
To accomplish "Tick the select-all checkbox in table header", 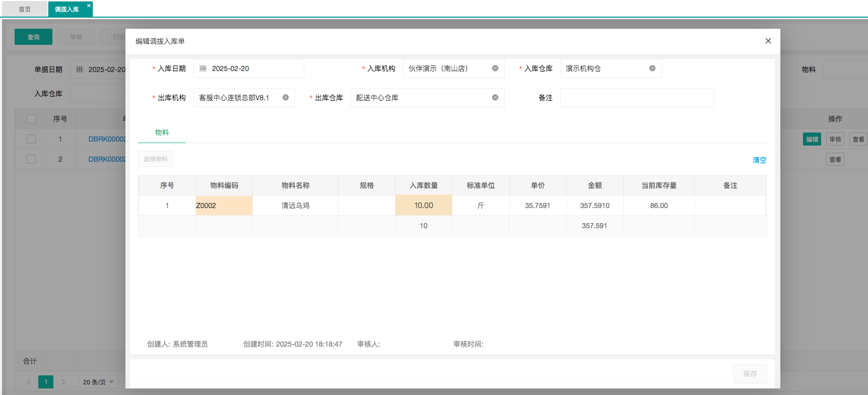I will (x=31, y=119).
